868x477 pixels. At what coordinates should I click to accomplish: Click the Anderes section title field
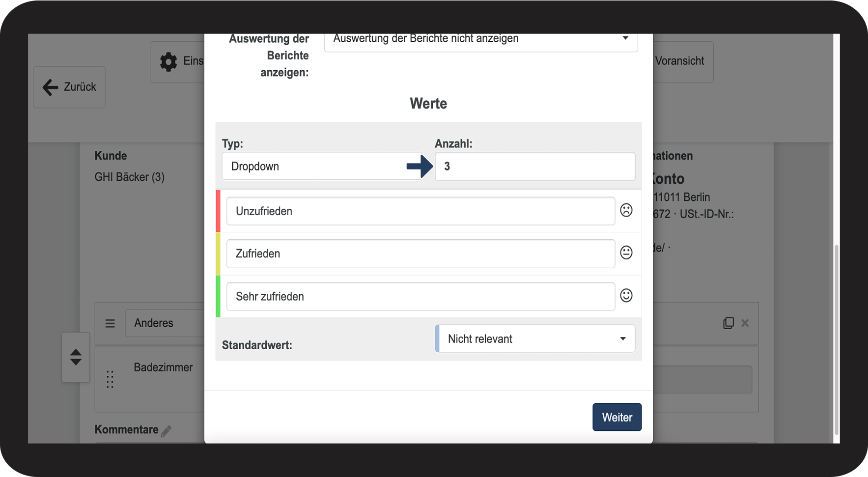click(x=165, y=323)
